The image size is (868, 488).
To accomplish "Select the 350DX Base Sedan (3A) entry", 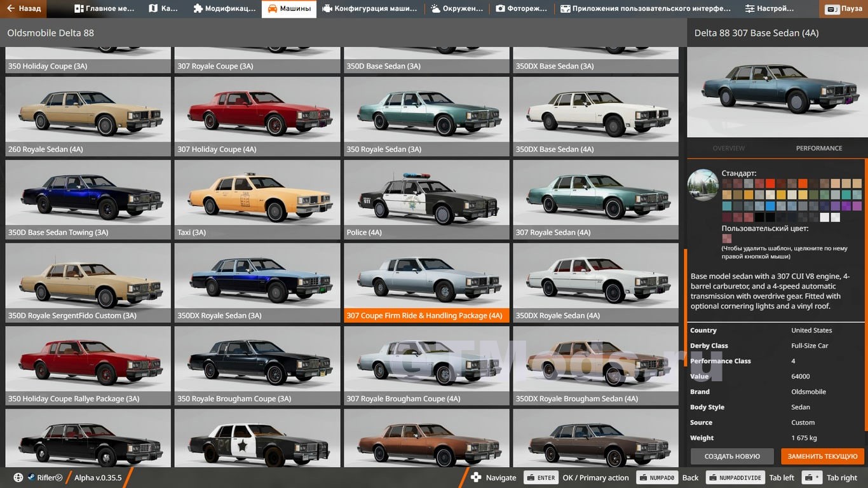I will point(596,60).
